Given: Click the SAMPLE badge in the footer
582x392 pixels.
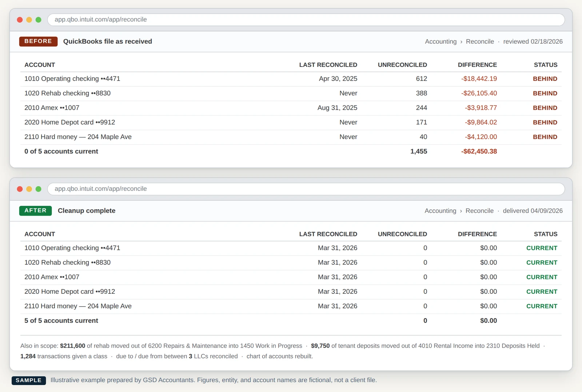Looking at the screenshot, I should coord(29,380).
